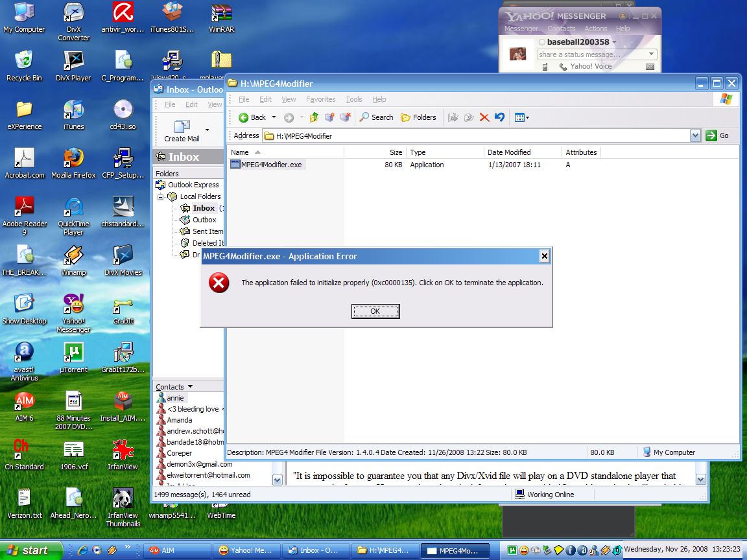Open the Tools menu in Explorer
This screenshot has width=747, height=560.
(354, 99)
